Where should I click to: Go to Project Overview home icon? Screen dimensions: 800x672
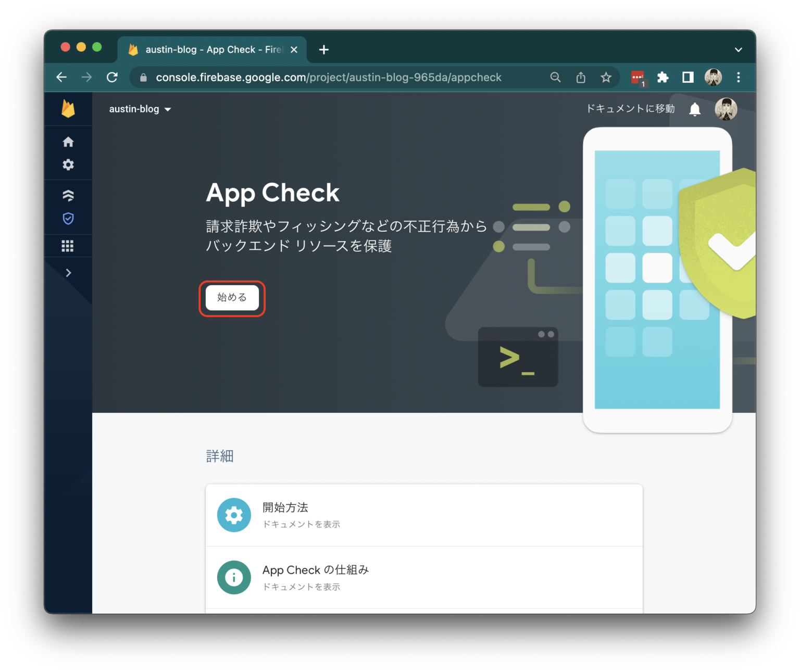[68, 142]
